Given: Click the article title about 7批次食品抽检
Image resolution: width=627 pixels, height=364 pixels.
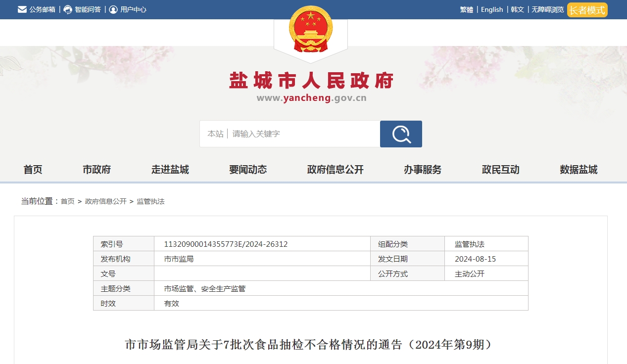Looking at the screenshot, I should click(x=310, y=345).
